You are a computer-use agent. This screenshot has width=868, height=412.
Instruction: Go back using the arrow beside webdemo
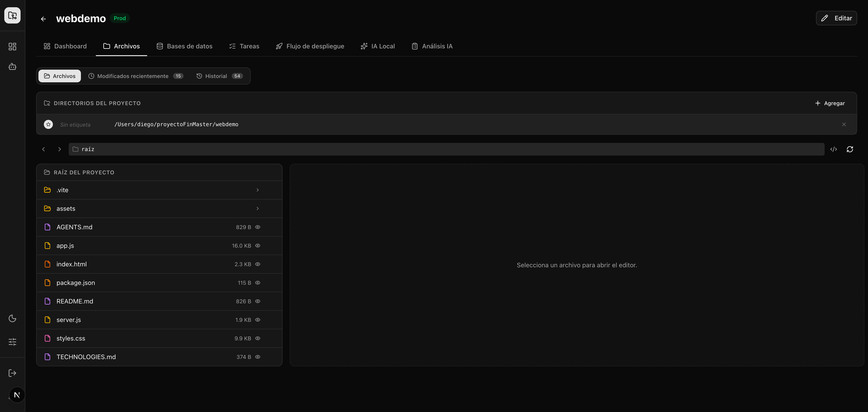pyautogui.click(x=43, y=19)
